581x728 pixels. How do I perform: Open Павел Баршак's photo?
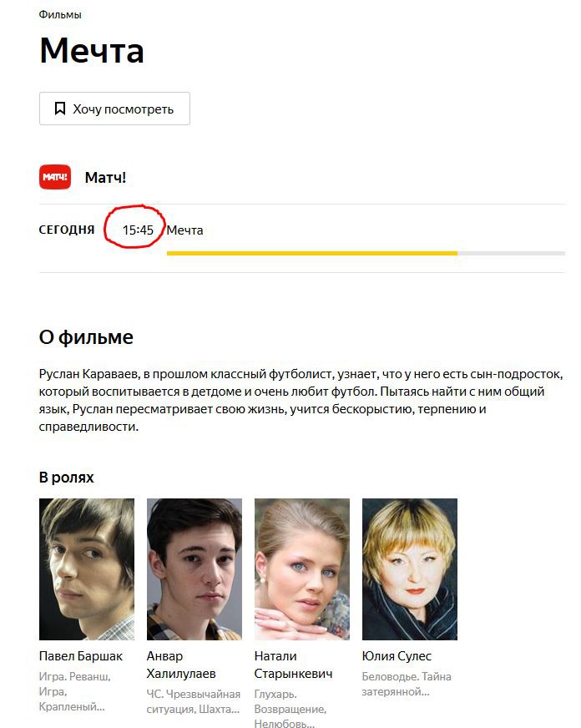[x=87, y=569]
